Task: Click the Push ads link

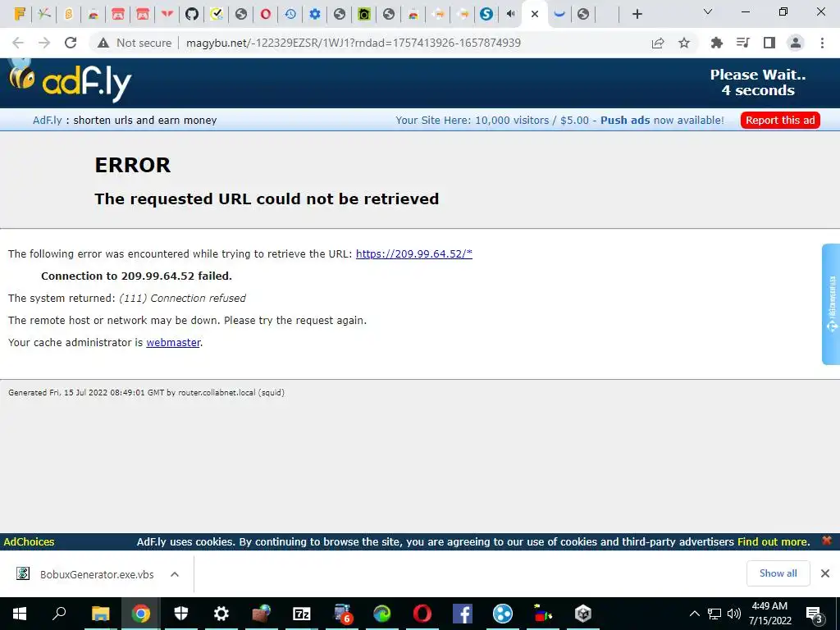Action: click(624, 120)
